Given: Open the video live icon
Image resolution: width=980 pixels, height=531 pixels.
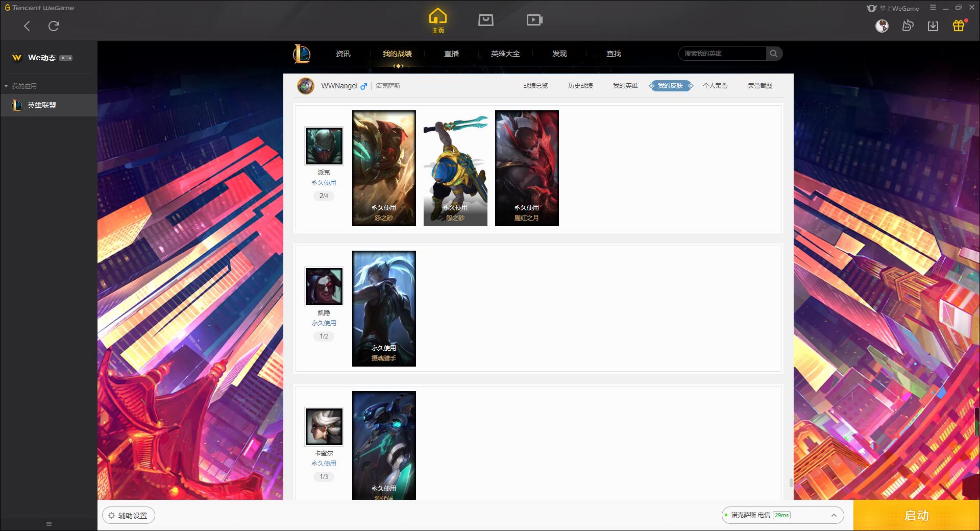Looking at the screenshot, I should [x=534, y=20].
